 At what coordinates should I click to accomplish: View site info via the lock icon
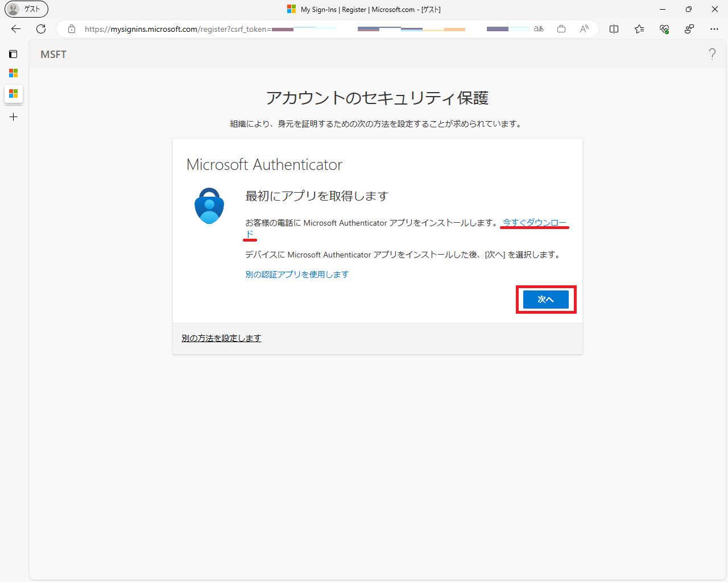(x=72, y=29)
